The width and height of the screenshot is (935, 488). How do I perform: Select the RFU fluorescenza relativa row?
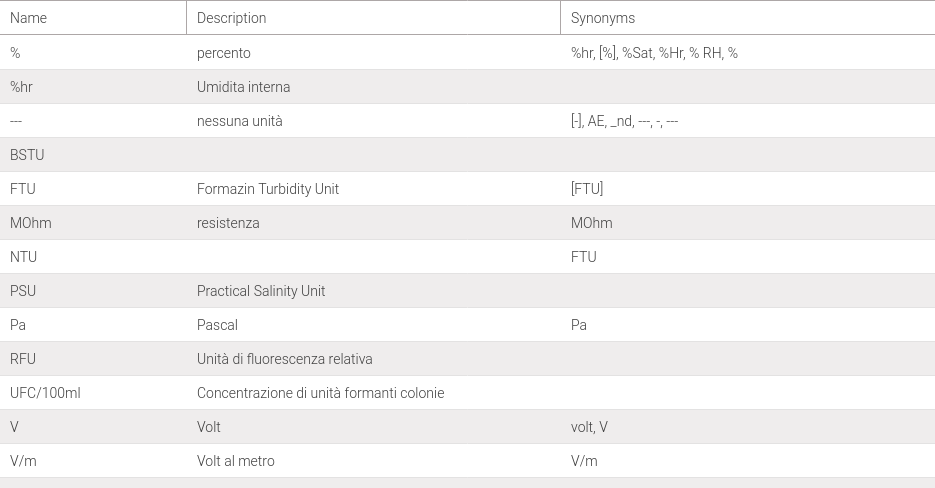[x=468, y=359]
